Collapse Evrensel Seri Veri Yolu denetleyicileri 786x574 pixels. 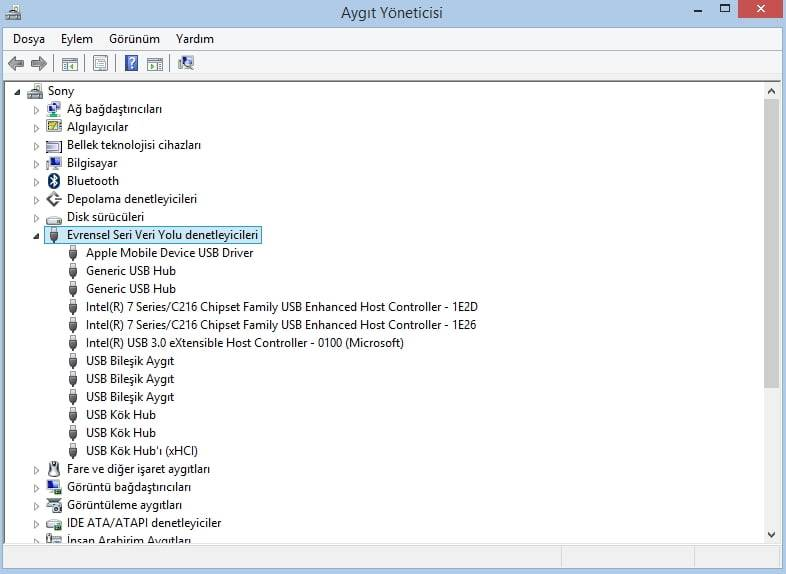[x=37, y=236]
